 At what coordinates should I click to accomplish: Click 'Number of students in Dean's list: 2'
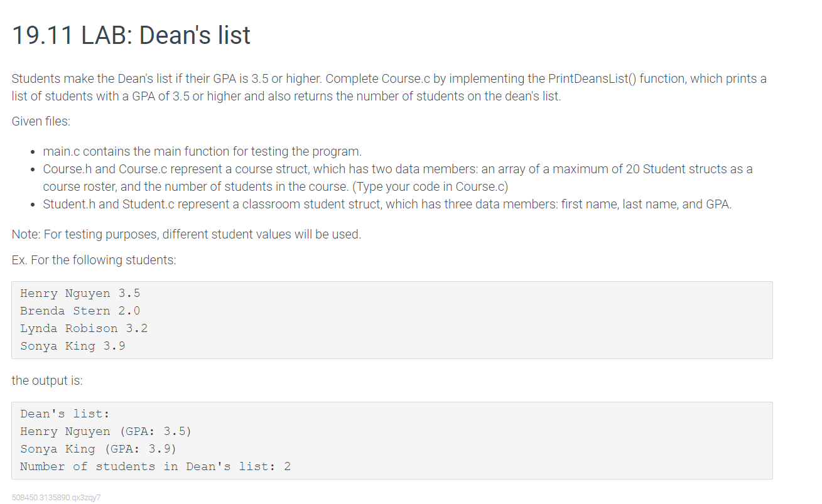pos(155,466)
